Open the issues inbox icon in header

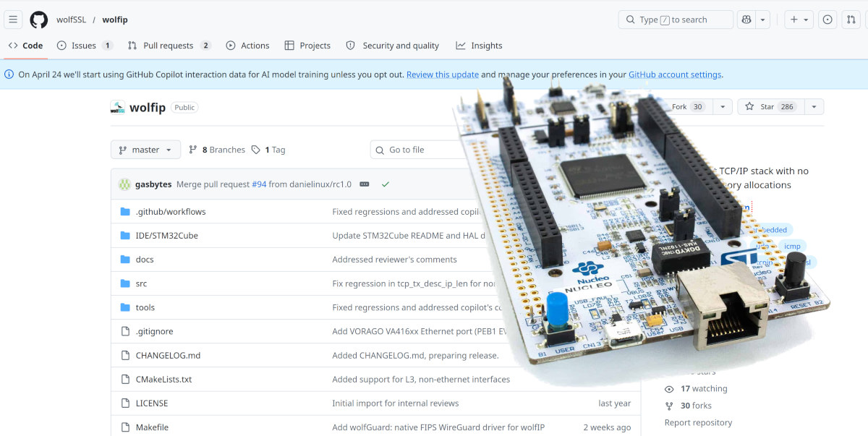tap(827, 20)
